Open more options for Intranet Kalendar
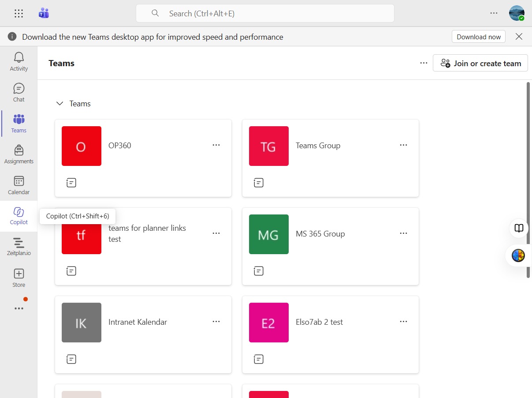This screenshot has height=398, width=532. 216,322
